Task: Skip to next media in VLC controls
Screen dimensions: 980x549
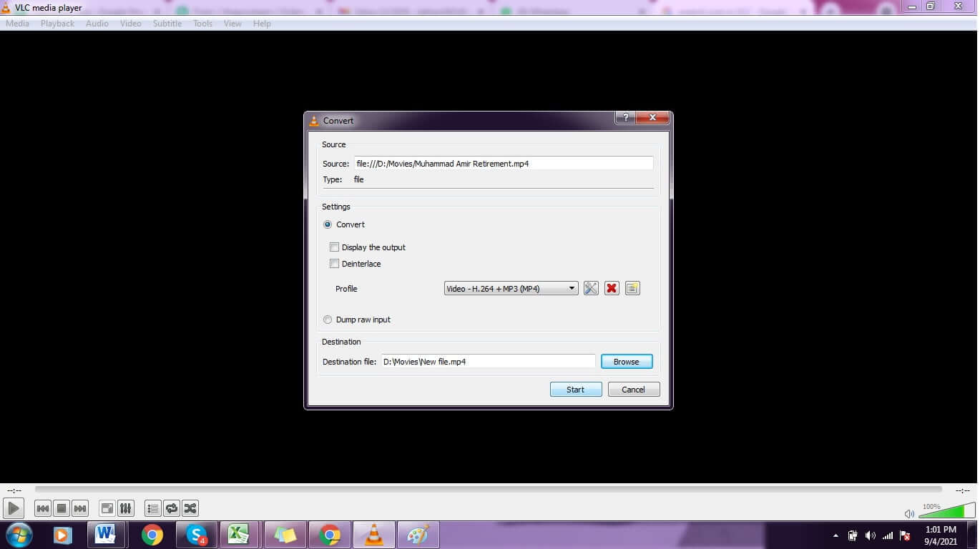Action: click(80, 508)
